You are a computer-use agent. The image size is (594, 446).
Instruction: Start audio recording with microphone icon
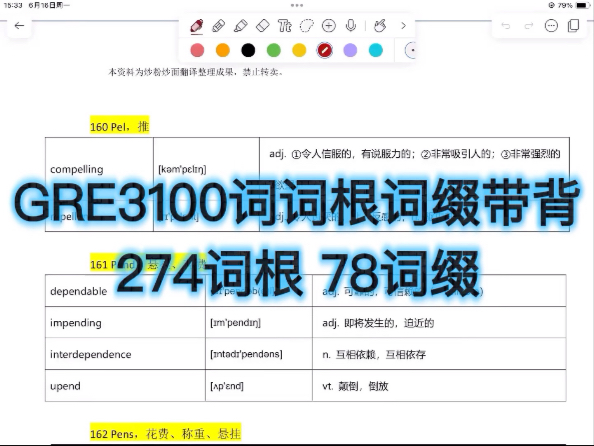click(351, 26)
